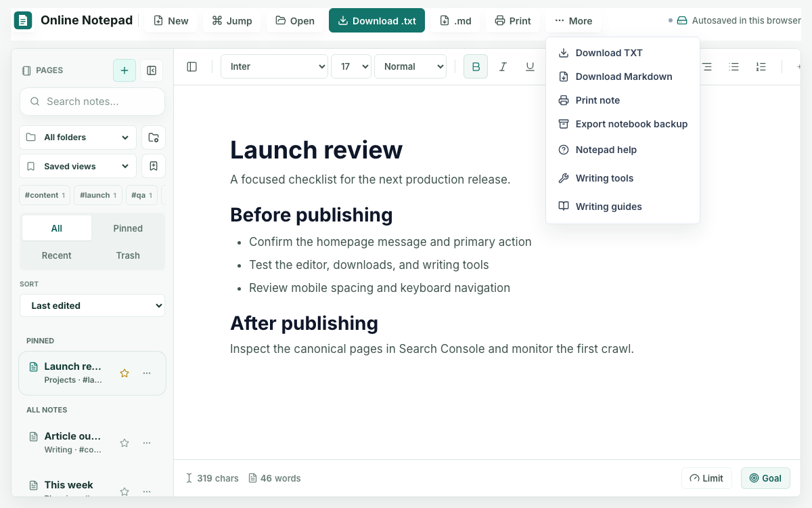Open the Article outline note

pos(72,442)
